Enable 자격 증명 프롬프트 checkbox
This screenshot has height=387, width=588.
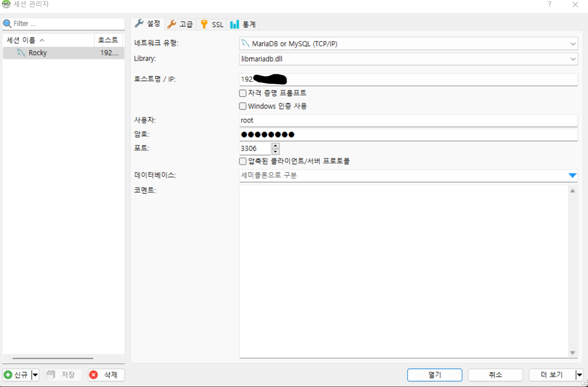point(242,93)
